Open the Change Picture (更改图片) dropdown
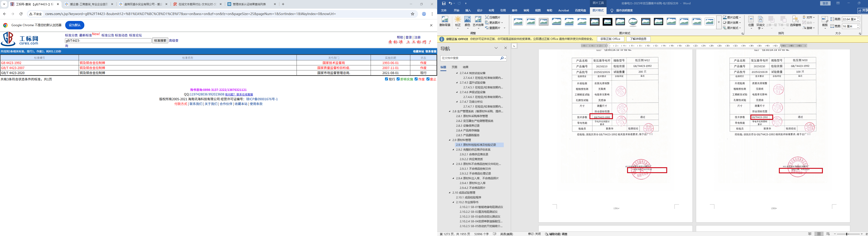Screen dimensions: 868x236 coord(494,23)
